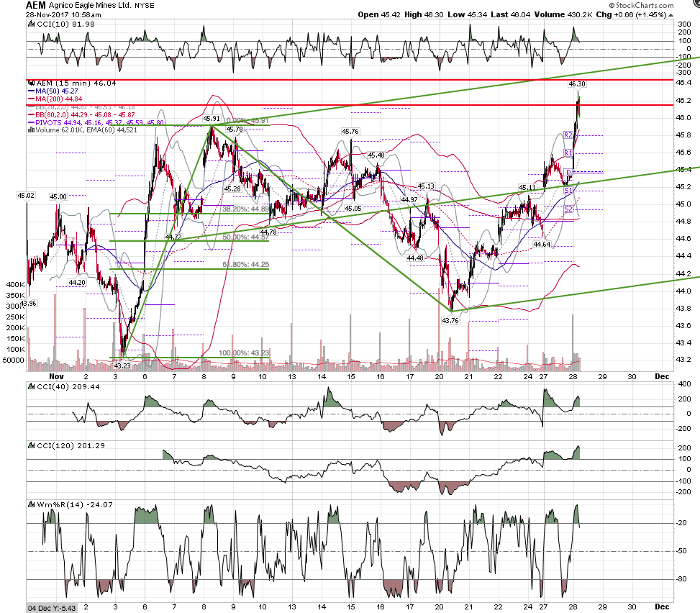The width and height of the screenshot is (700, 613).
Task: Click the 44.64 price label
Action: coord(542,244)
